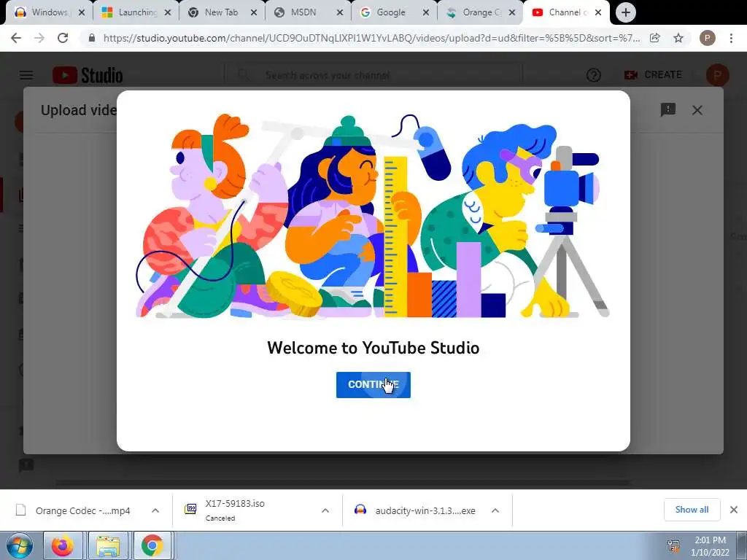Expand options for audacity exe download
747x560 pixels.
tap(495, 510)
